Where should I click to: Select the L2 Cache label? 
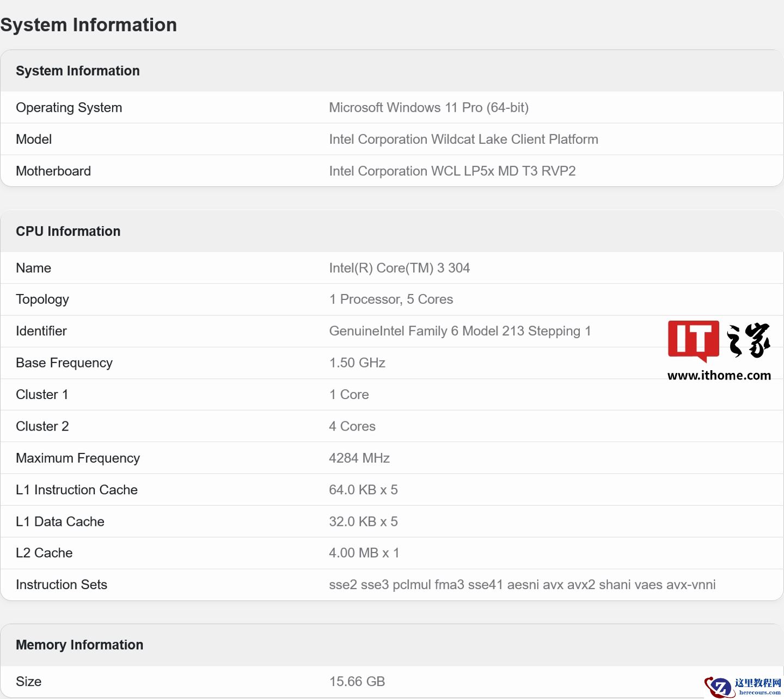pos(44,553)
